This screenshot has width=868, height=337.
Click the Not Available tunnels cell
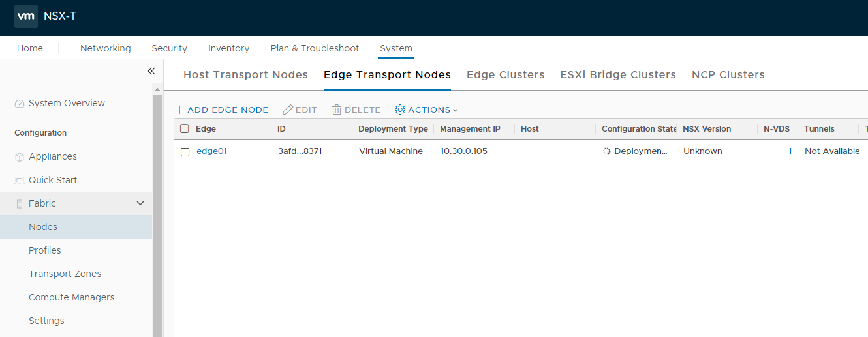click(832, 151)
